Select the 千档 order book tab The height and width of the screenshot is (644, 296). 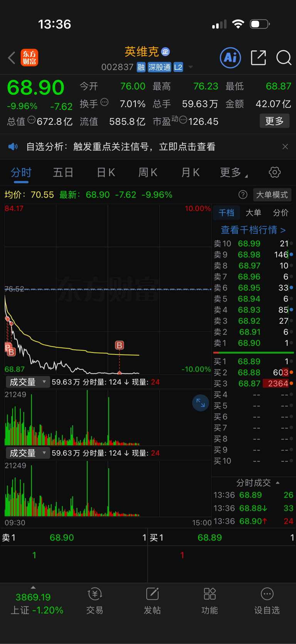coord(226,213)
